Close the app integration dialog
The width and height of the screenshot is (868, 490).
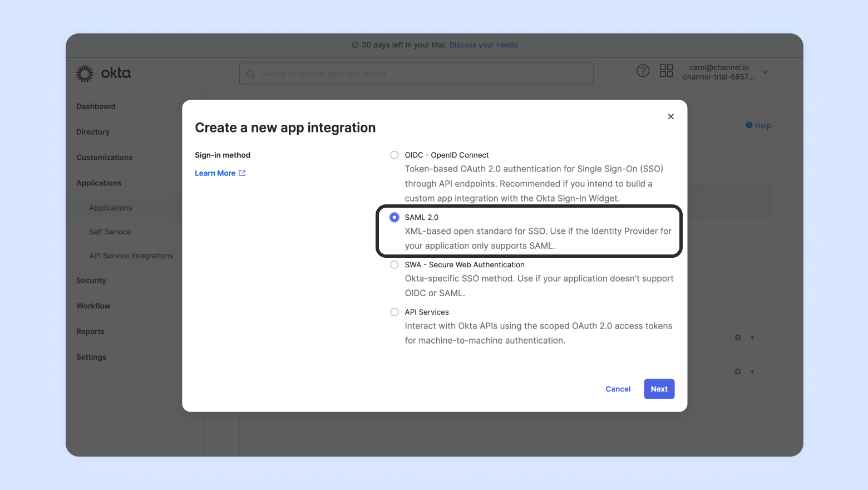(x=670, y=116)
